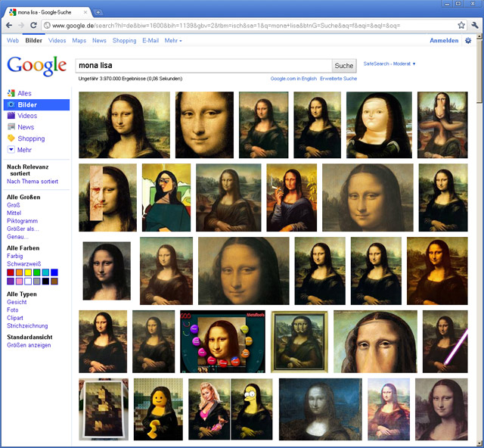Bookmark the page with the star icon
Viewport: 484px width, 448px height.
click(x=461, y=25)
